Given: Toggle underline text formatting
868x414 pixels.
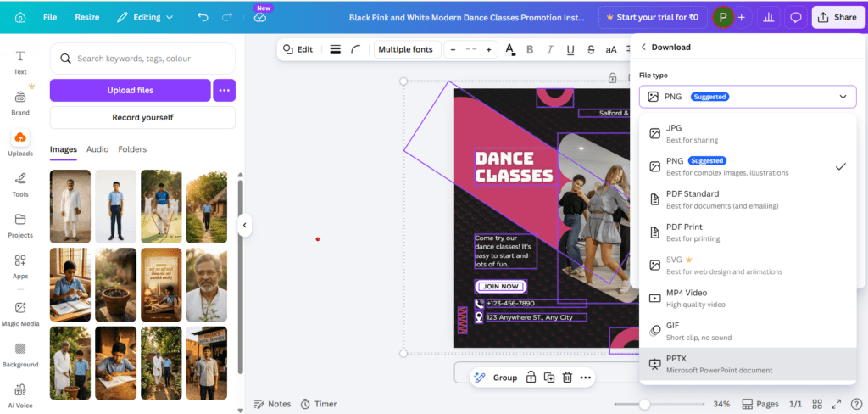Looking at the screenshot, I should (x=570, y=50).
